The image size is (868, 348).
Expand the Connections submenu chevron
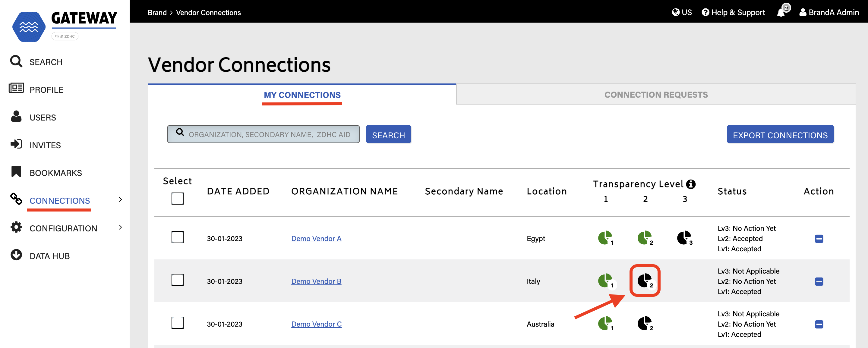point(120,199)
